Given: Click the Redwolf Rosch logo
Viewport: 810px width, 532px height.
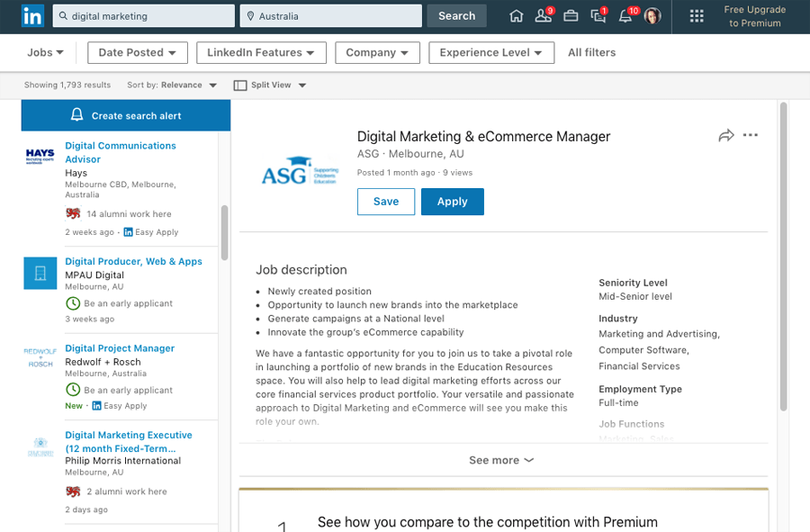Looking at the screenshot, I should pos(40,357).
